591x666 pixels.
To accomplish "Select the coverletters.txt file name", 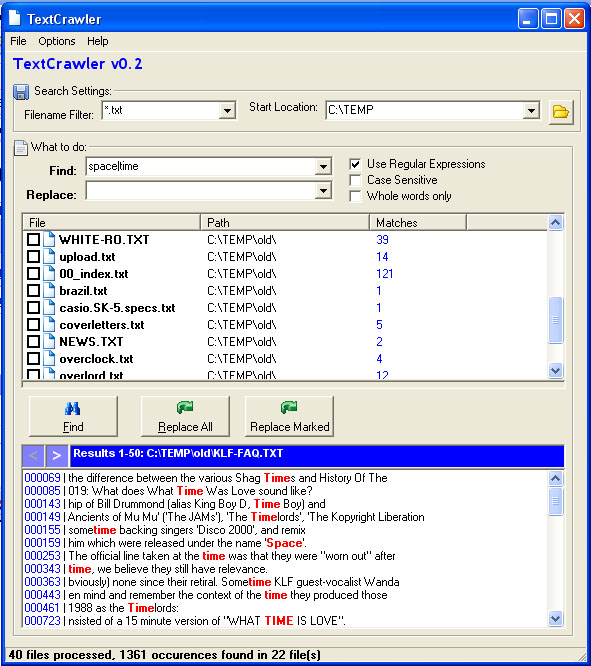I will pos(102,325).
